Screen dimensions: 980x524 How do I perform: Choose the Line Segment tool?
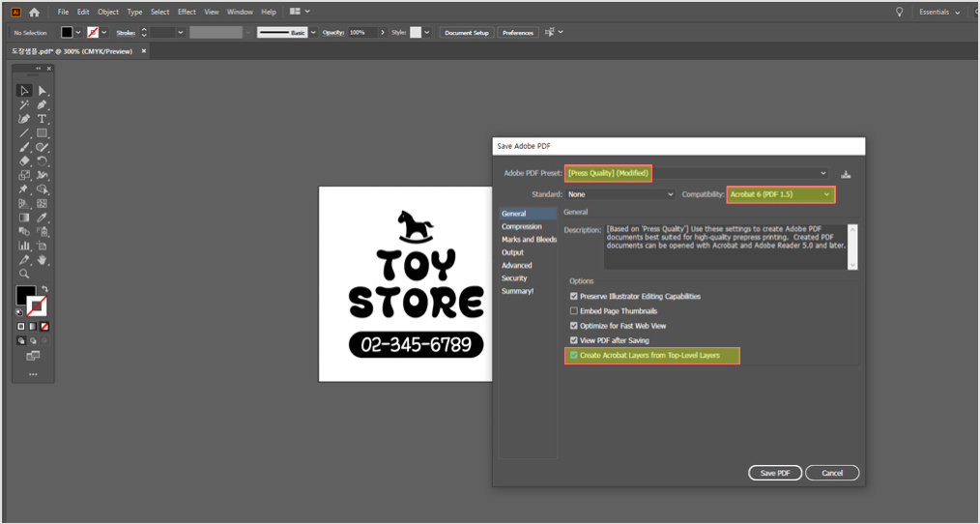[24, 133]
